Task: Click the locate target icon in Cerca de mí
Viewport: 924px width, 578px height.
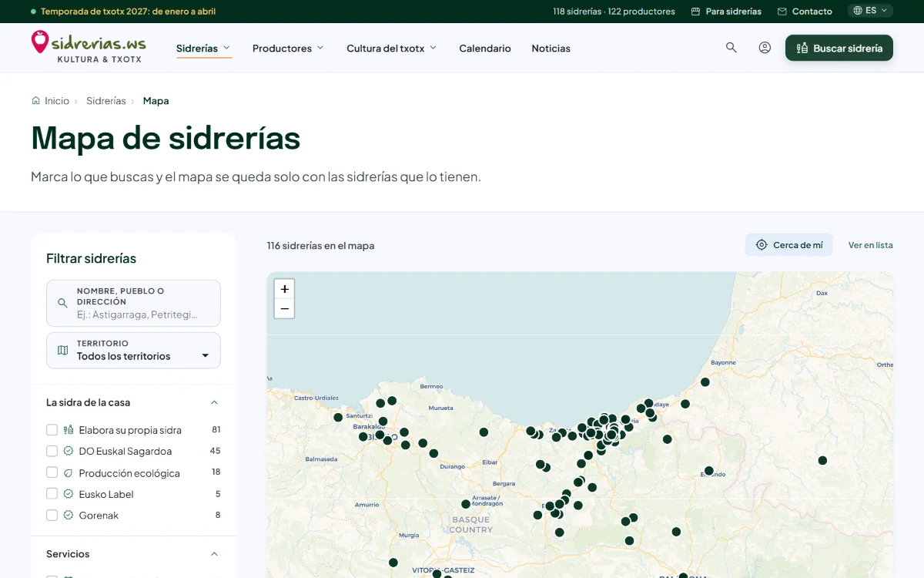Action: click(x=762, y=245)
